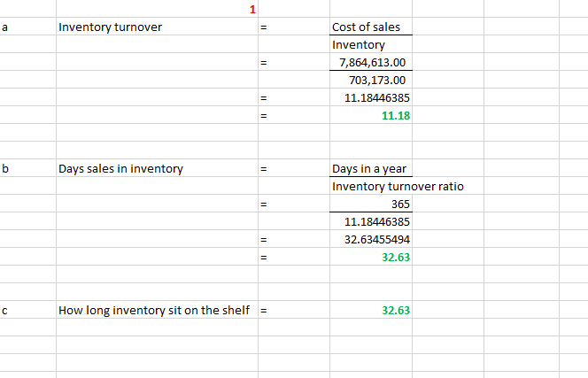Screen dimensions: 588x378
Task: Select the "Inventory turnover" label cell
Action: (110, 27)
